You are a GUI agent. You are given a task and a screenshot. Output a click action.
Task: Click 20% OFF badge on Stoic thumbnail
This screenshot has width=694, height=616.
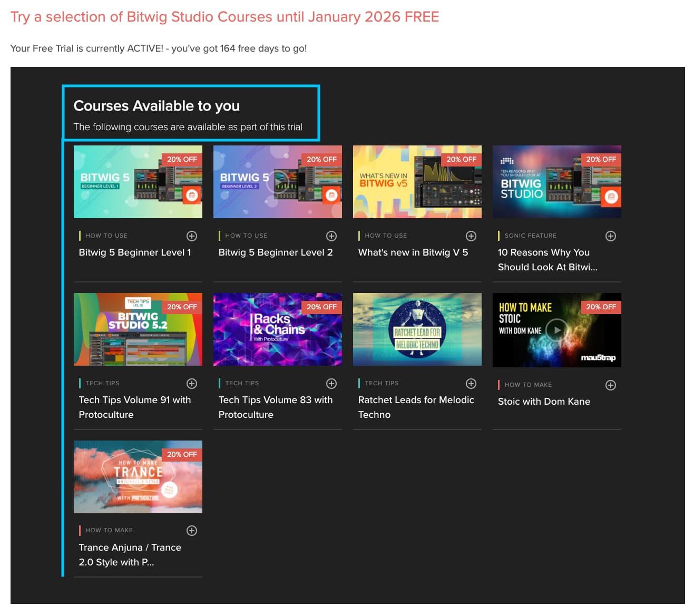[601, 307]
